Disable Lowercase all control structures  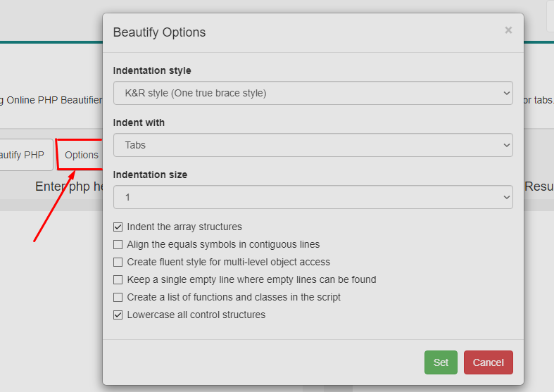pos(118,315)
